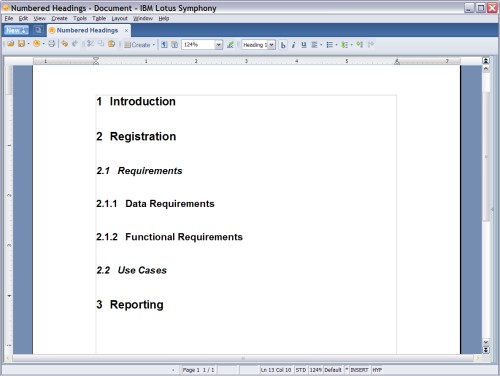Viewport: 500px width, 376px height.
Task: Close the Numbered Headings tab
Action: click(126, 30)
